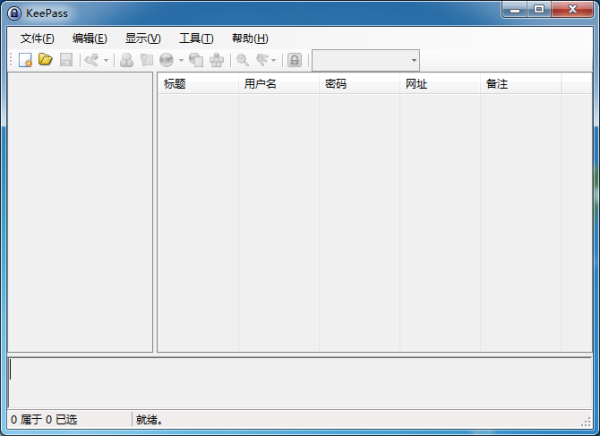
Task: Click inside the entry details text pane
Action: pyautogui.click(x=300, y=382)
